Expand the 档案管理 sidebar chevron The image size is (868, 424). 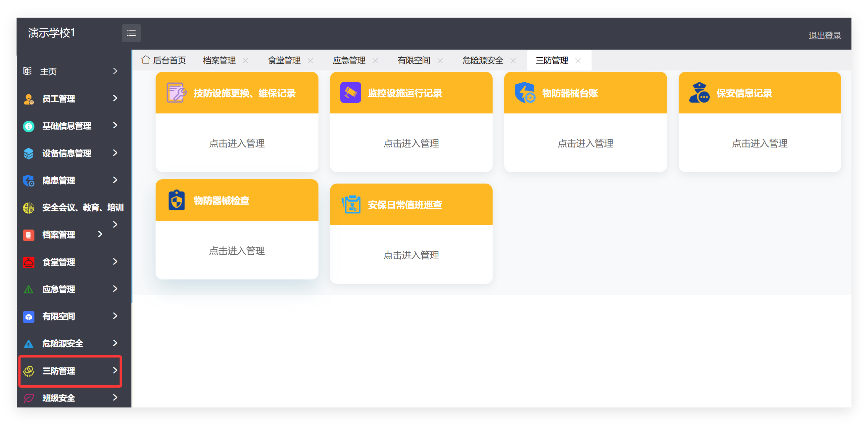coord(100,234)
